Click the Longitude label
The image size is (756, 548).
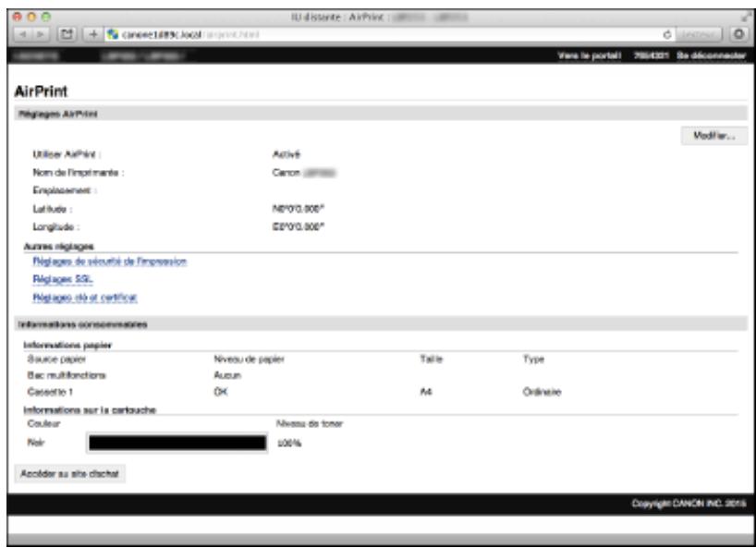tap(56, 227)
